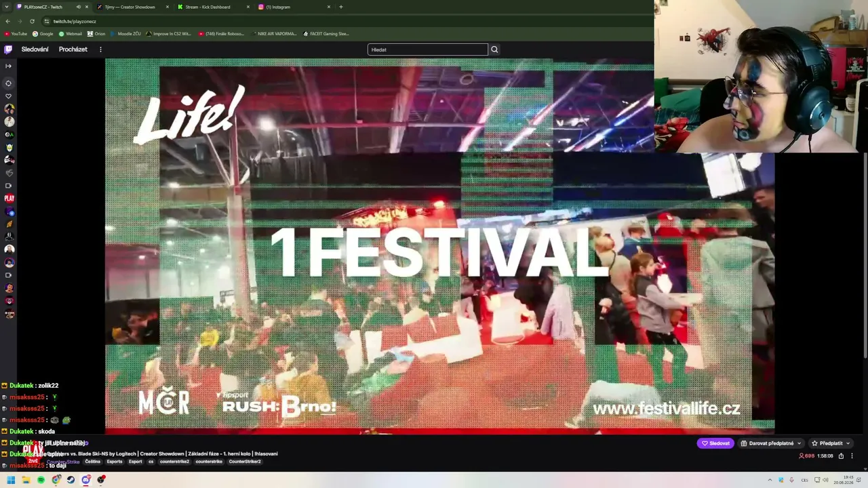868x488 pixels.
Task: Open Discord from the taskbar
Action: click(85, 480)
